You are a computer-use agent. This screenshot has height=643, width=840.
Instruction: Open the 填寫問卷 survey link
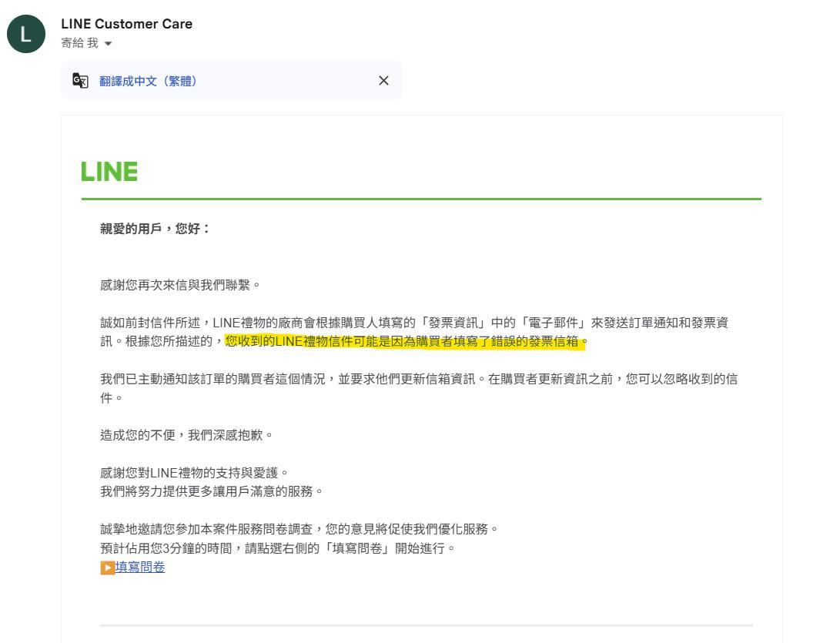click(x=140, y=567)
